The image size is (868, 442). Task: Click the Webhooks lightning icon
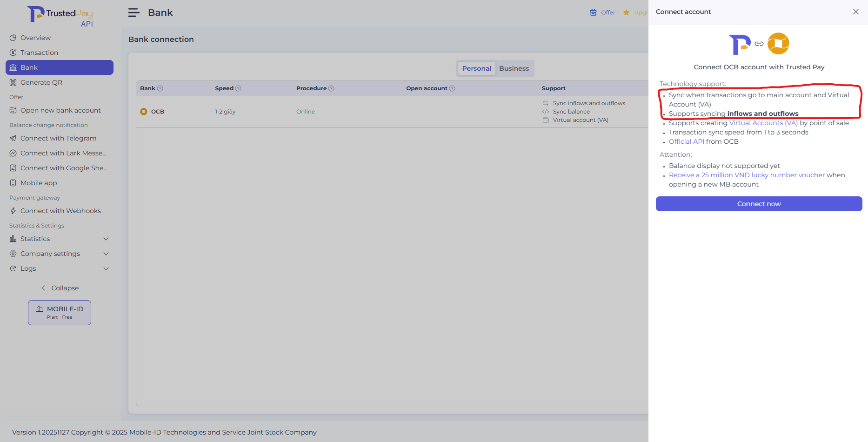click(13, 211)
